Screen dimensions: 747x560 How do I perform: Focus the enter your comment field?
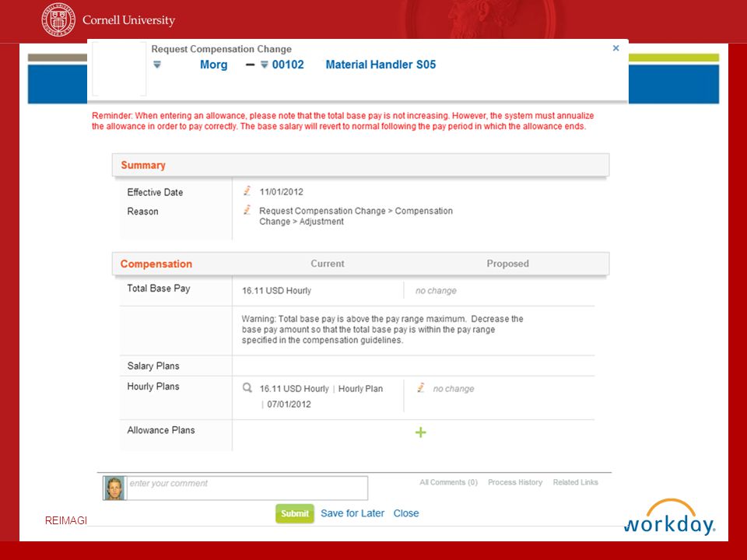click(x=247, y=488)
